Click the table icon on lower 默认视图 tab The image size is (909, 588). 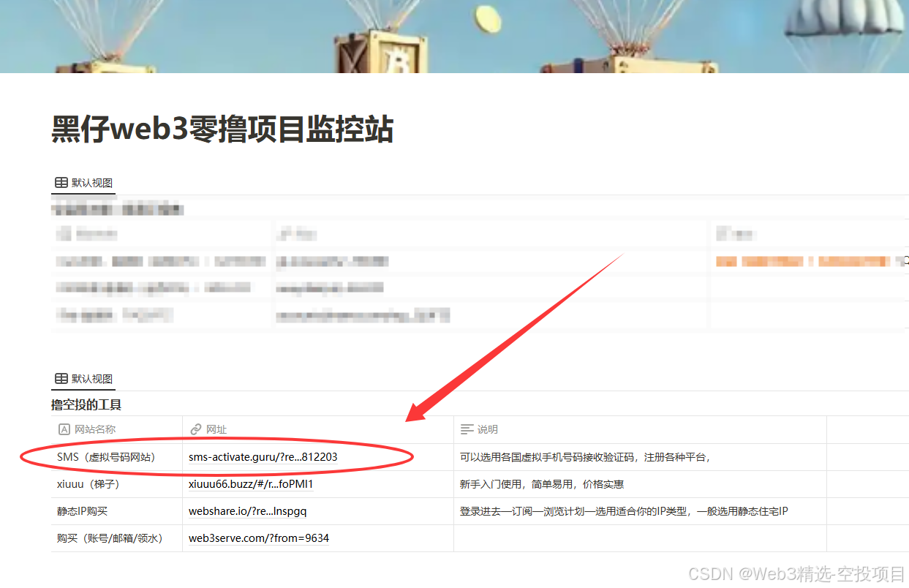click(61, 379)
